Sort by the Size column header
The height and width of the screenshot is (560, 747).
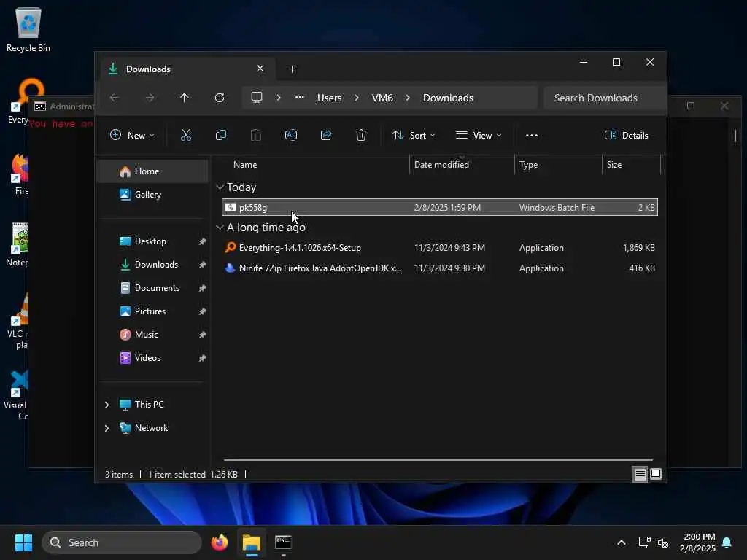[631, 165]
